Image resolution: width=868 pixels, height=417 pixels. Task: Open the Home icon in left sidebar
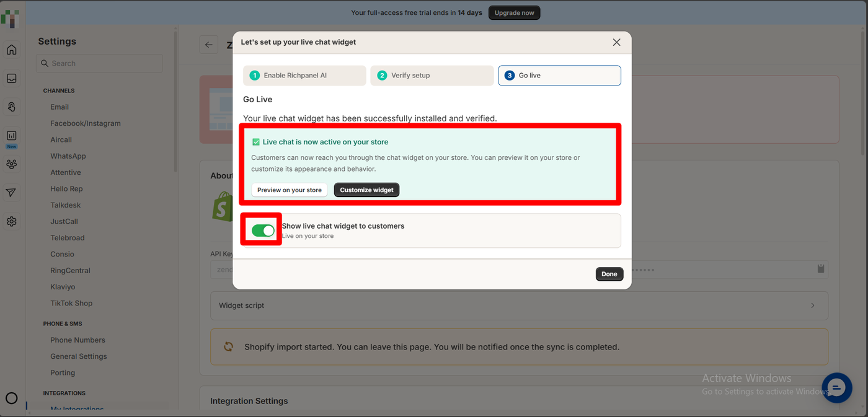(11, 50)
